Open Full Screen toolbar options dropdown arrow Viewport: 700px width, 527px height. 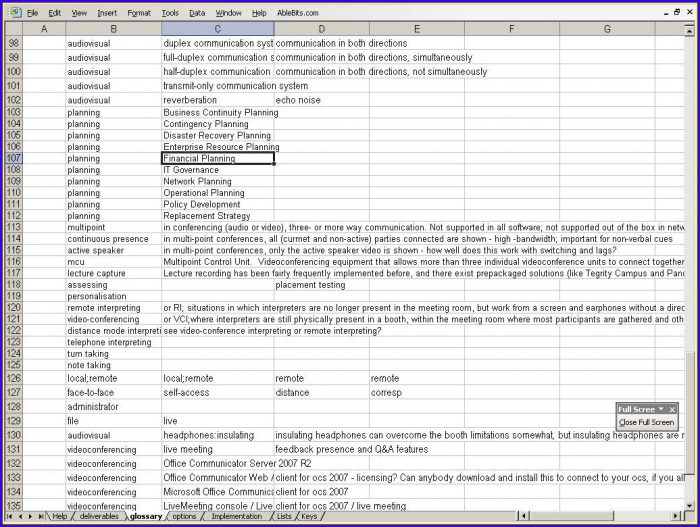click(x=661, y=409)
